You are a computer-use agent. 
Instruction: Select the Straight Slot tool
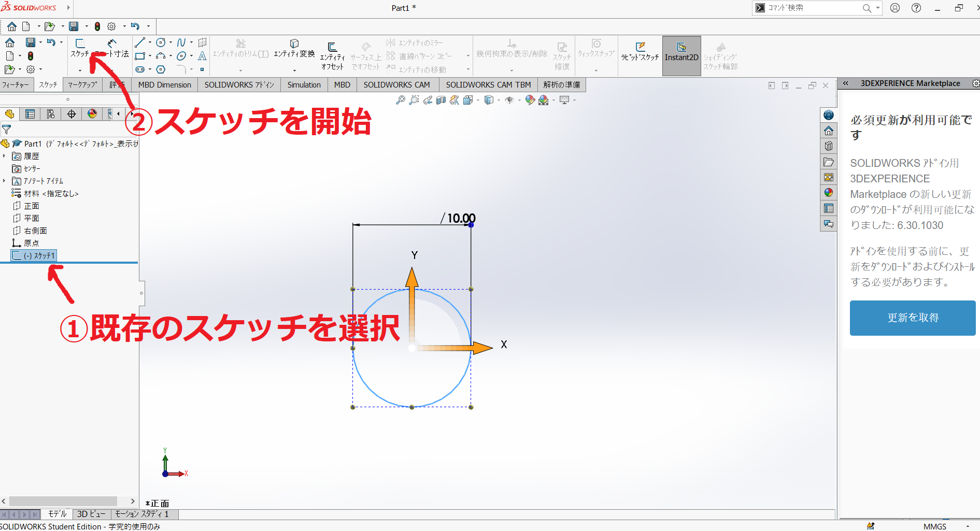tap(139, 69)
